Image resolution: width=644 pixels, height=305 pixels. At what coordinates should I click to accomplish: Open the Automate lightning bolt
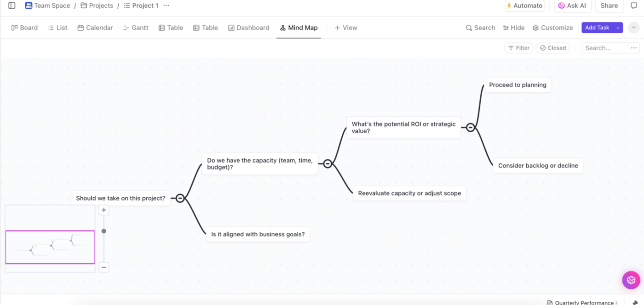tap(509, 6)
